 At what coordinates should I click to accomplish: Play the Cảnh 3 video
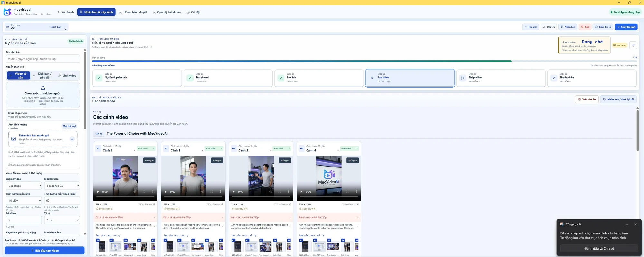(233, 192)
